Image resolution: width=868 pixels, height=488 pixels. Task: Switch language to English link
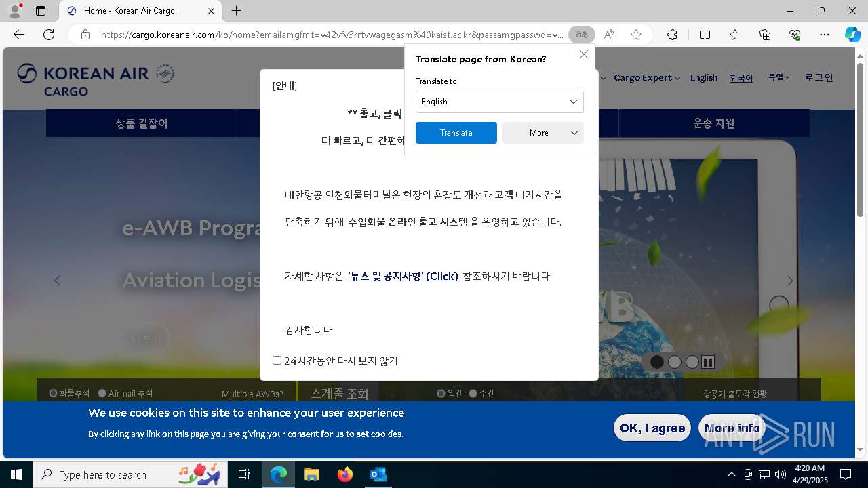click(x=704, y=78)
